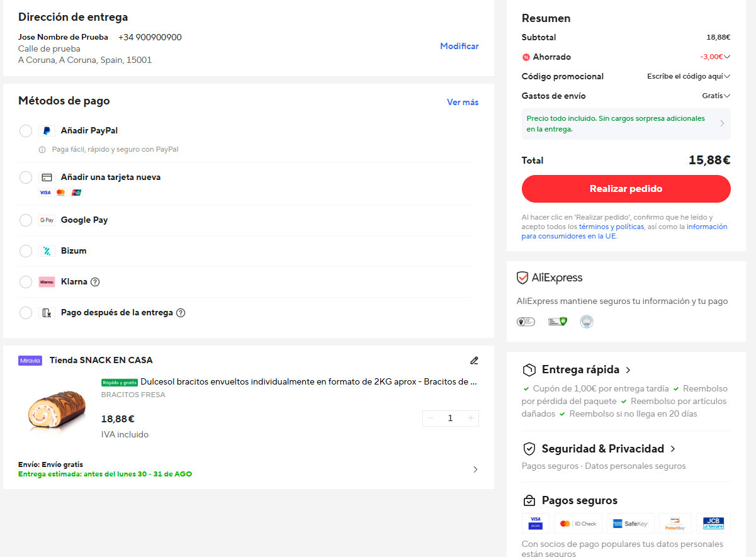Image resolution: width=756 pixels, height=557 pixels.
Task: Click the Realizar pedido button
Action: pyautogui.click(x=626, y=189)
